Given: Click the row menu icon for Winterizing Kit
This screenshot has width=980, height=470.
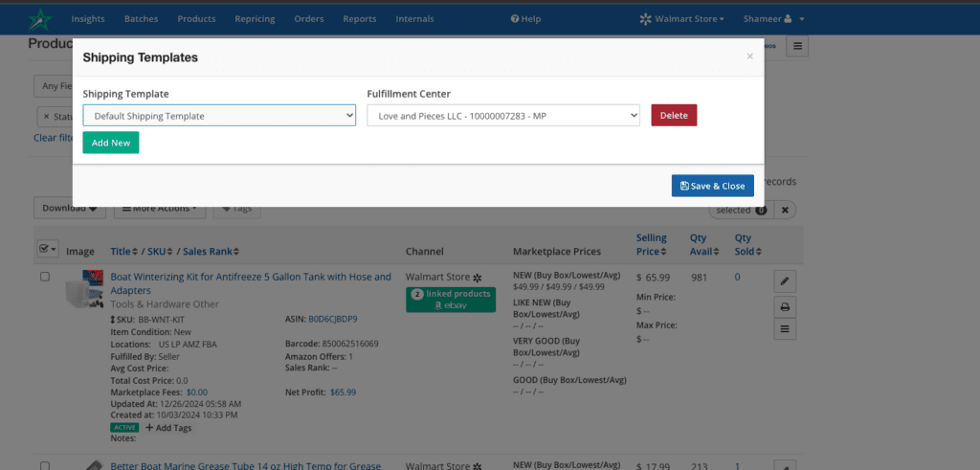Looking at the screenshot, I should [785, 329].
